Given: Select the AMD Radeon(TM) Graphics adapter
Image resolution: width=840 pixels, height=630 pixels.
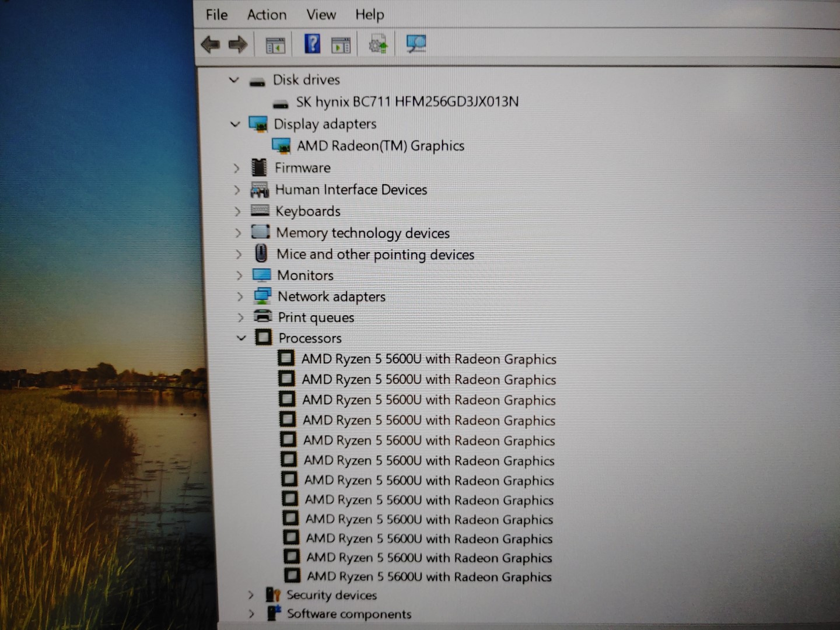Looking at the screenshot, I should tap(380, 146).
